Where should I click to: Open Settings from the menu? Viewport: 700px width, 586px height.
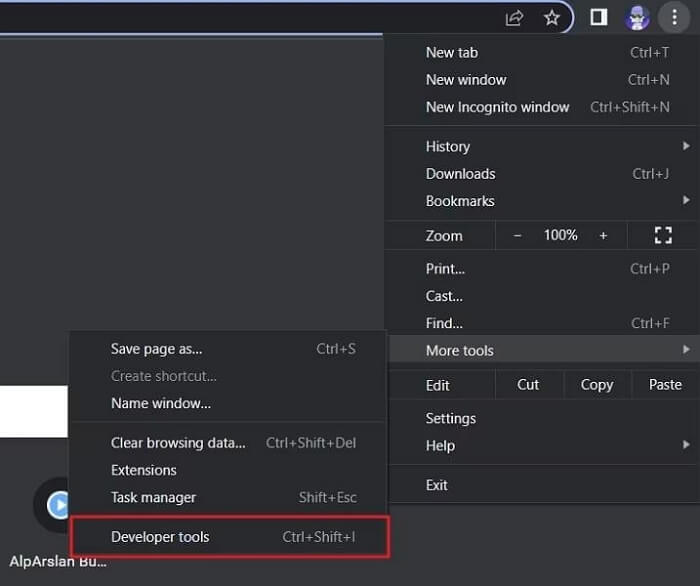[x=545, y=418]
